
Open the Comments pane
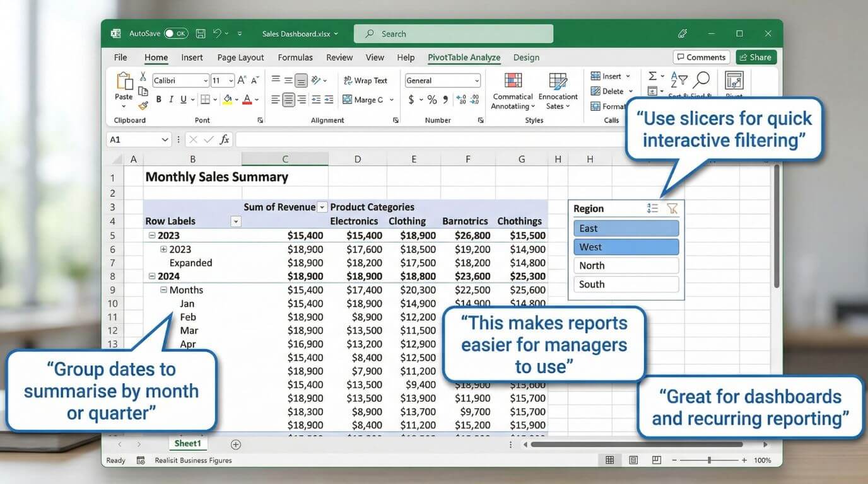coord(701,57)
